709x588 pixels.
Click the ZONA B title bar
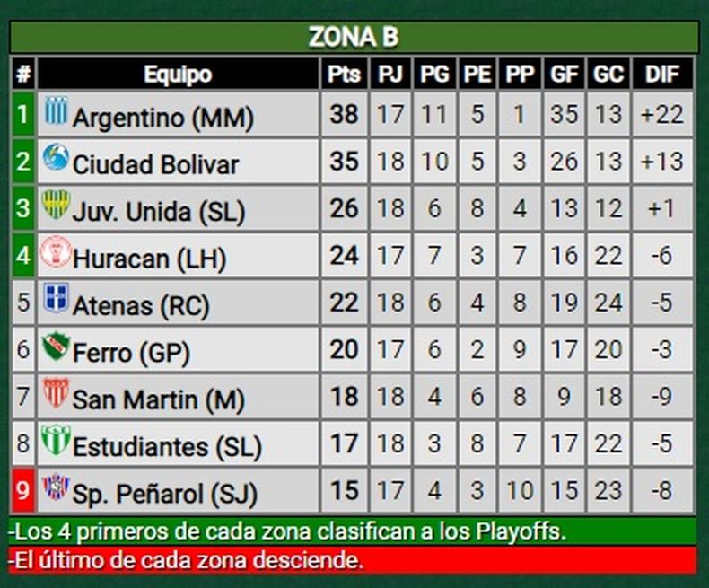(x=354, y=37)
